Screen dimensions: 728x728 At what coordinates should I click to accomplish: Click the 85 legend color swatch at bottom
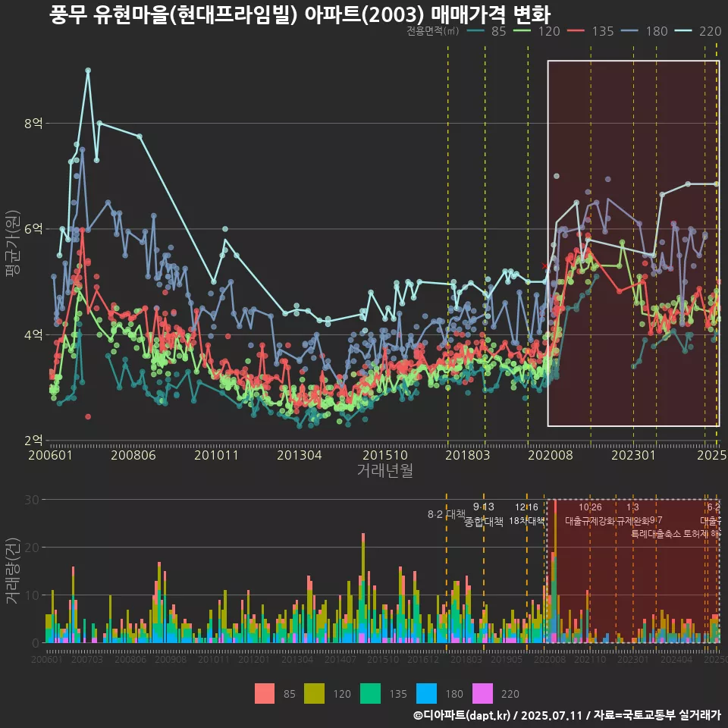[x=265, y=694]
